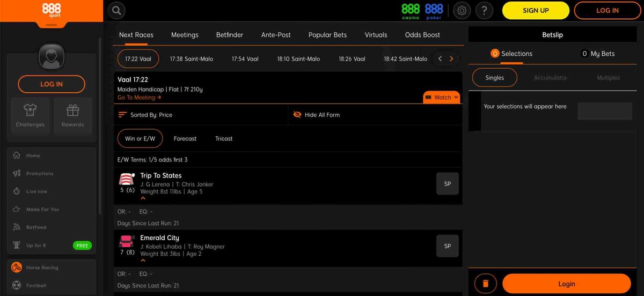Click sidebar LOG IN button
This screenshot has width=644, height=296.
tap(52, 84)
